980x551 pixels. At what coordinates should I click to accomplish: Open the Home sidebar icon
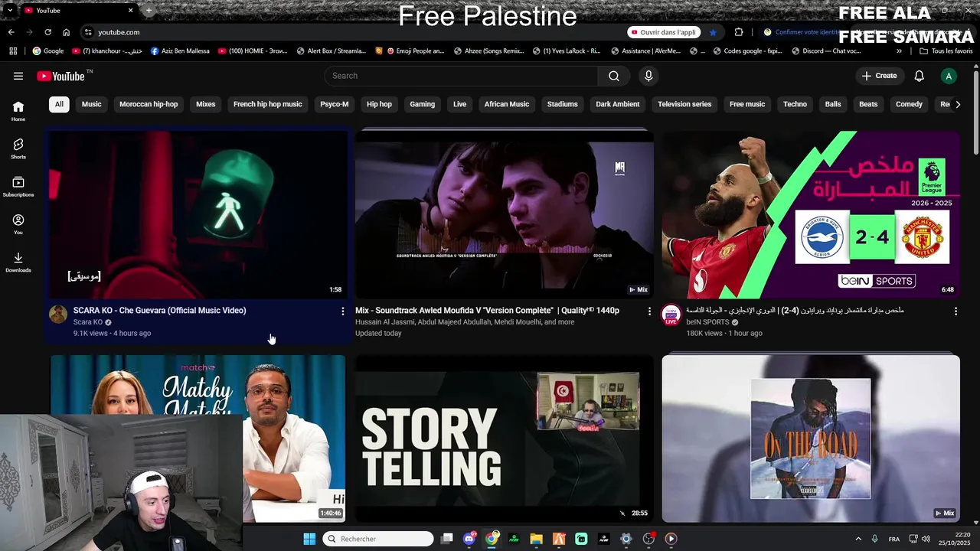coord(18,111)
